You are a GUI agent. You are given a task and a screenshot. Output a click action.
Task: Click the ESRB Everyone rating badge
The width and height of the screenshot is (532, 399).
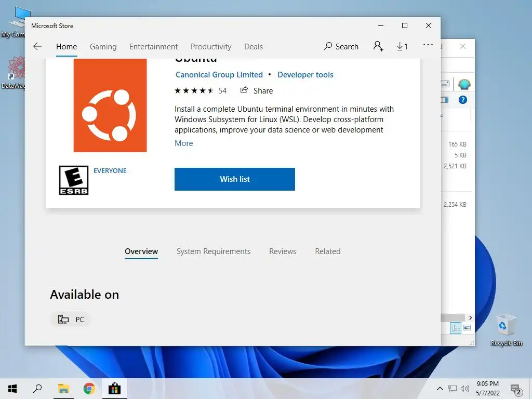[x=74, y=180]
